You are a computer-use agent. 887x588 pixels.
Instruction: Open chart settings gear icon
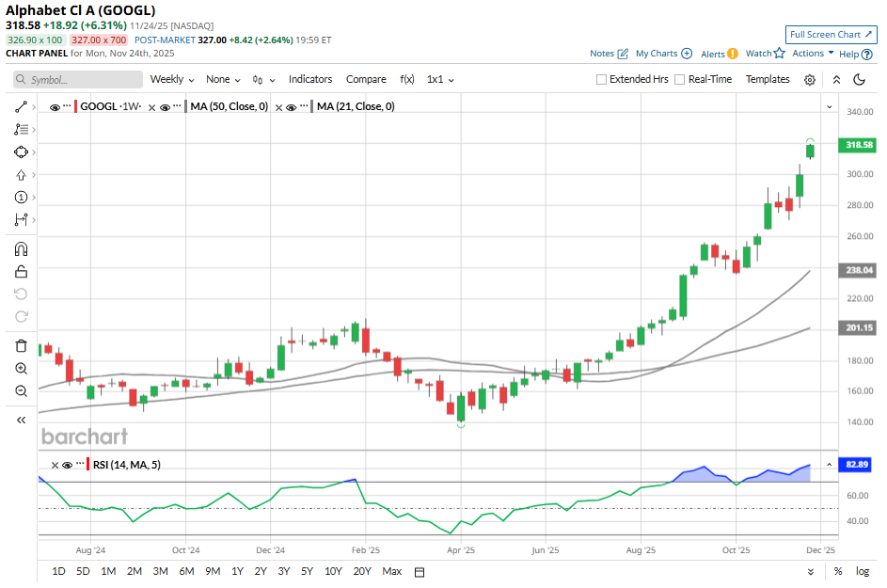coord(810,80)
